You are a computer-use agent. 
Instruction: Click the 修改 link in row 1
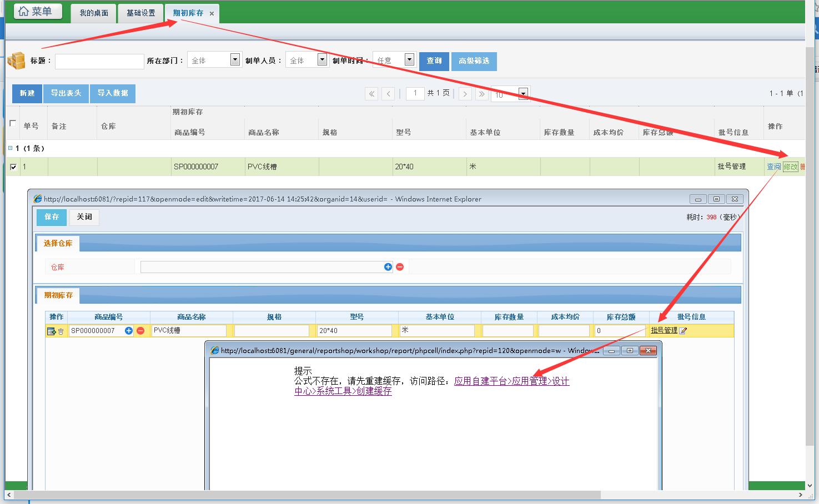(791, 167)
